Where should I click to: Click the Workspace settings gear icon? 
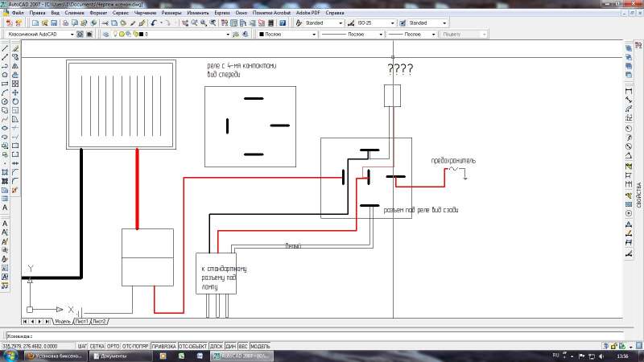80,34
